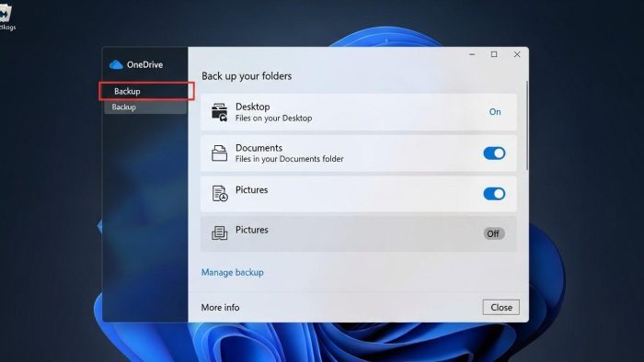644x362 pixels.
Task: Click the Documents folder icon
Action: pos(219,153)
